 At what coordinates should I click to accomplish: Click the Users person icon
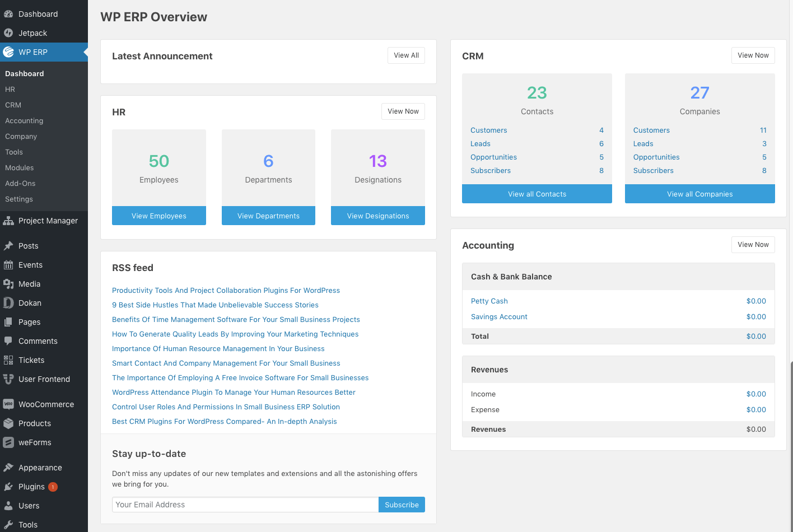tap(8, 506)
